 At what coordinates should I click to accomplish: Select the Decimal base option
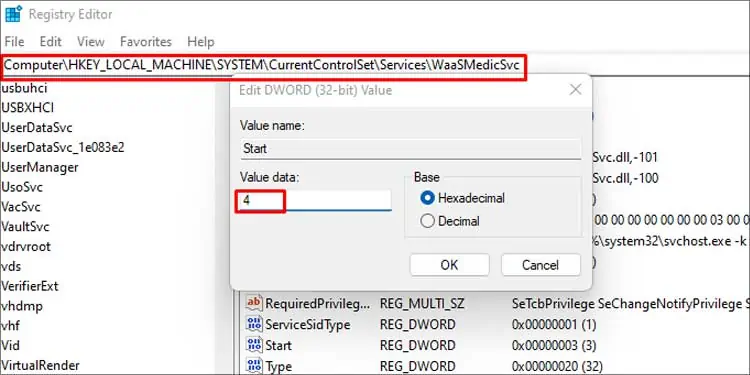(x=450, y=221)
